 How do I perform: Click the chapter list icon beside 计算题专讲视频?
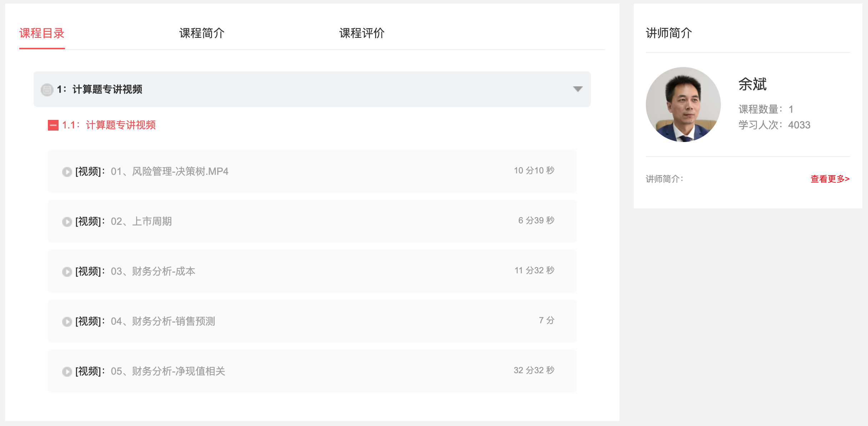[x=47, y=90]
